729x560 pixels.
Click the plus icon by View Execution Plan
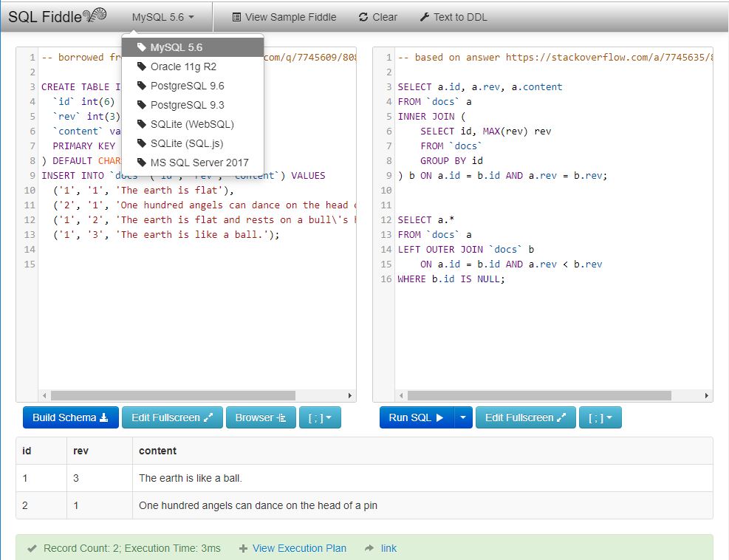click(x=243, y=548)
